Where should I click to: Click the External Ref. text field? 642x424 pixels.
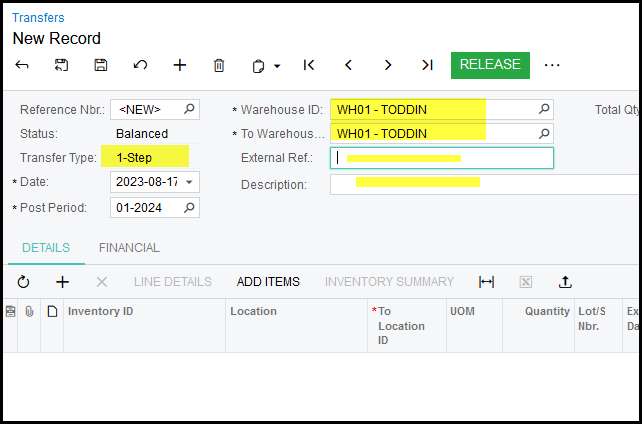coord(441,158)
